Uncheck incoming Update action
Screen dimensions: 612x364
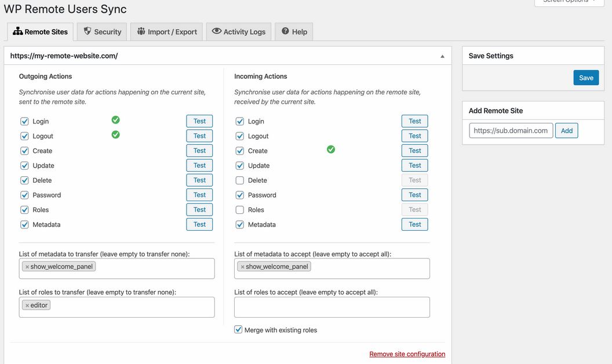(240, 166)
